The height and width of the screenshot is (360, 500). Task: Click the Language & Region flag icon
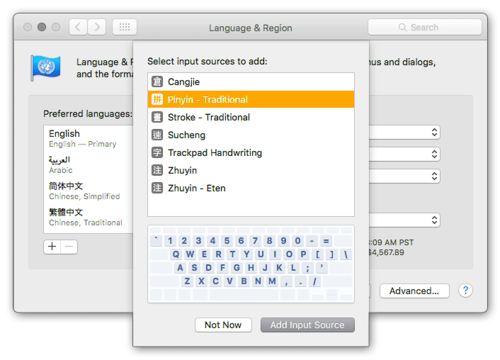coord(46,68)
